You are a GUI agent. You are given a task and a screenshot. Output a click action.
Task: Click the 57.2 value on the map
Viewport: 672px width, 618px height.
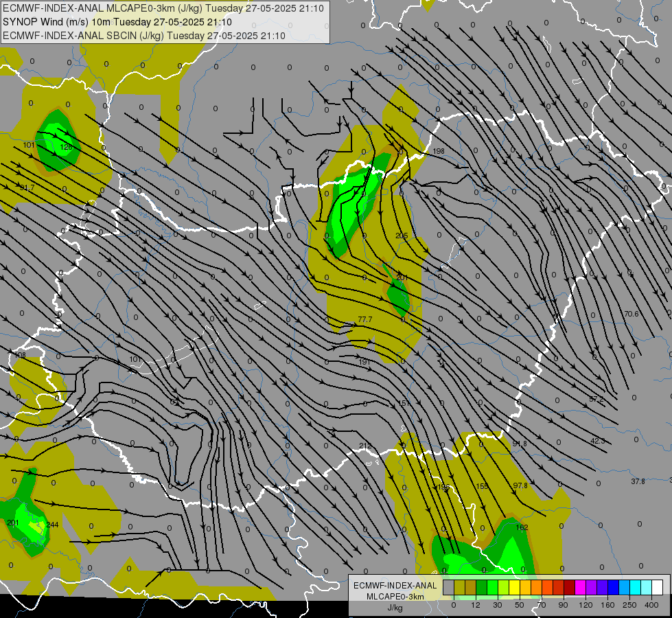[x=596, y=399]
